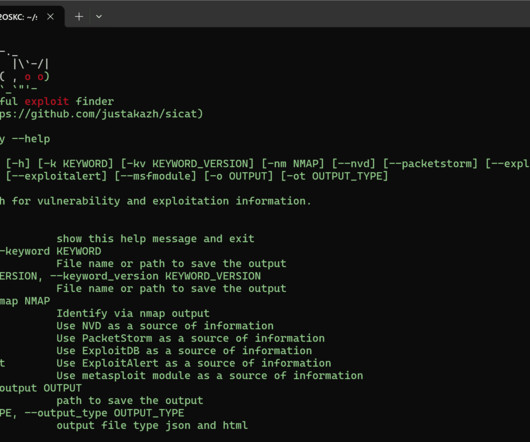Click '[-nm NMAP]' in usage line
Viewport: 530px width, 442px height.
click(293, 164)
